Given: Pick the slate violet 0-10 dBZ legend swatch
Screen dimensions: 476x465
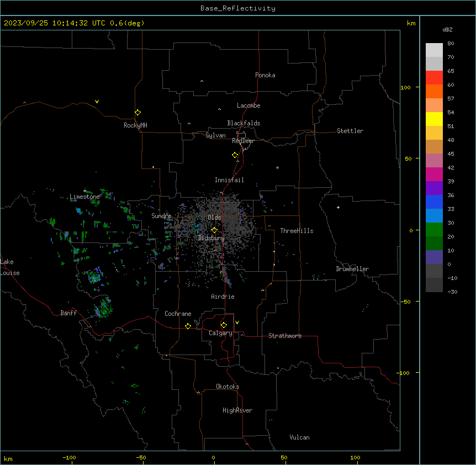Looking at the screenshot, I should [x=434, y=257].
